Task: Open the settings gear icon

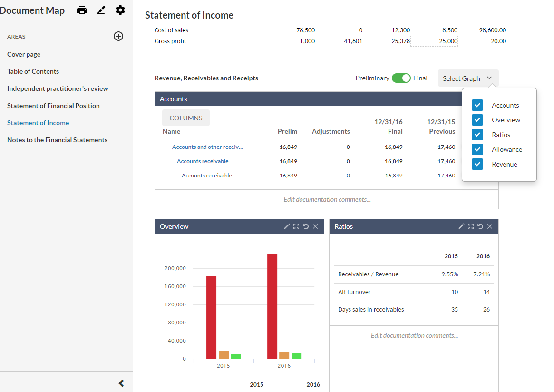Action: (120, 10)
